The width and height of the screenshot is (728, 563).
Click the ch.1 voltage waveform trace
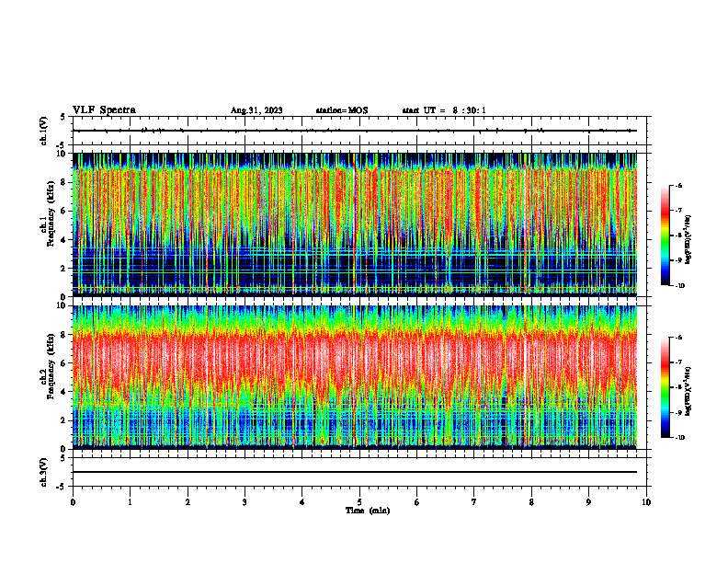(355, 131)
